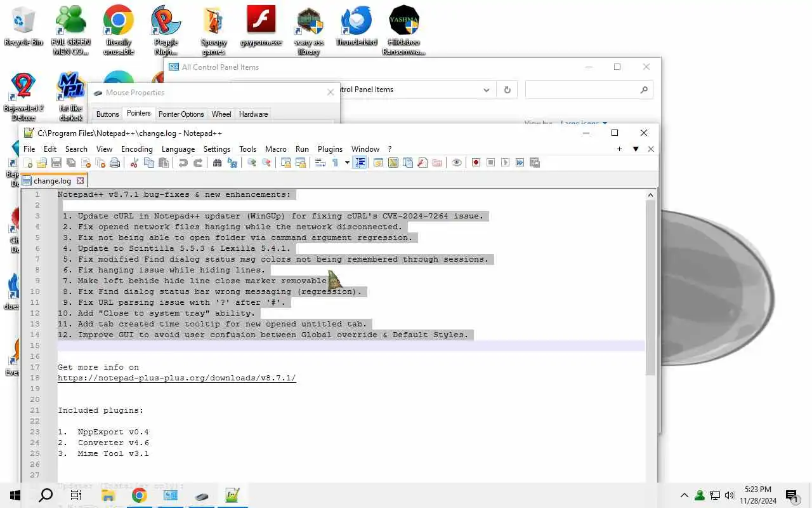Click the Control Panel refresh button

[507, 90]
